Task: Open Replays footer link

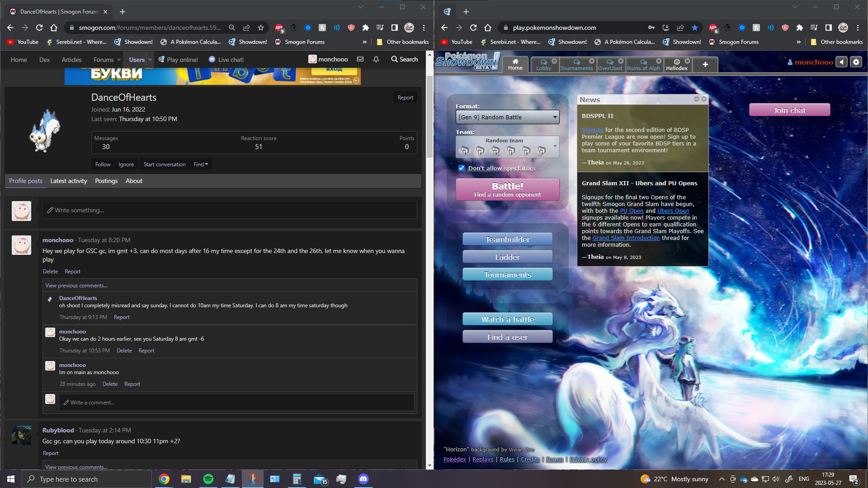Action: (483, 460)
